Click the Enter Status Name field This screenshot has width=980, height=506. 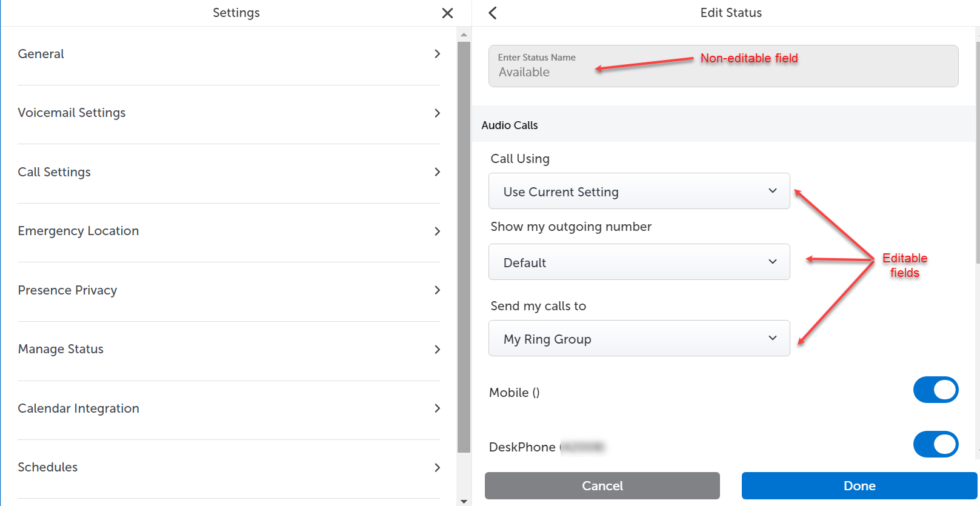point(667,65)
